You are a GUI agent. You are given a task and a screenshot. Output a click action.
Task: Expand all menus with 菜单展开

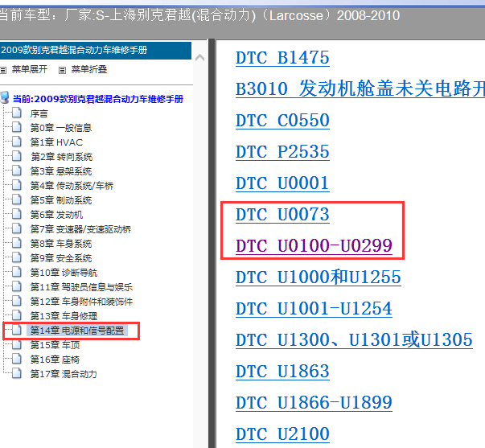(x=30, y=69)
